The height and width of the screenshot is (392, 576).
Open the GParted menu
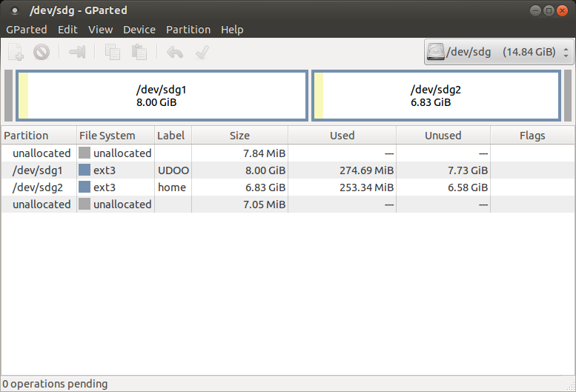click(x=27, y=30)
